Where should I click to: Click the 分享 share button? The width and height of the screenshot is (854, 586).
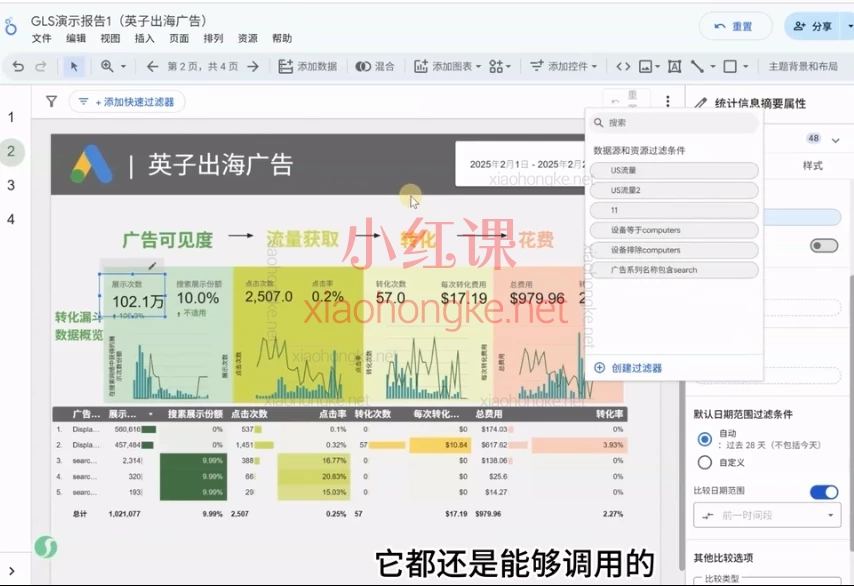tap(812, 26)
